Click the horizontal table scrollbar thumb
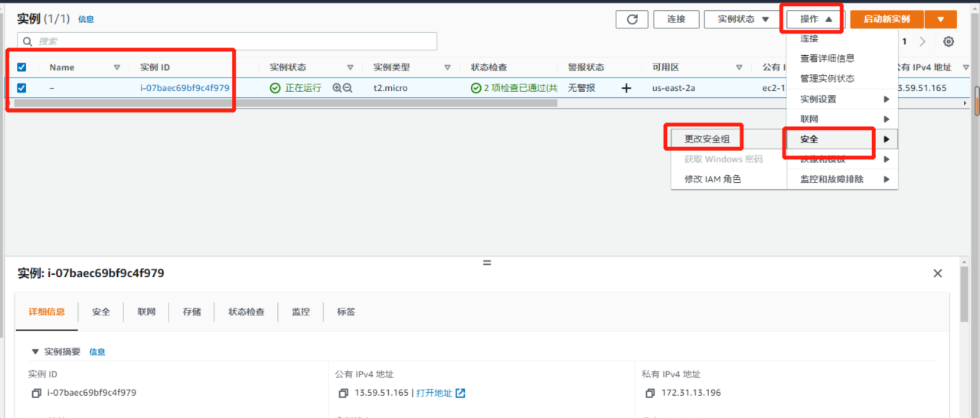 286,103
